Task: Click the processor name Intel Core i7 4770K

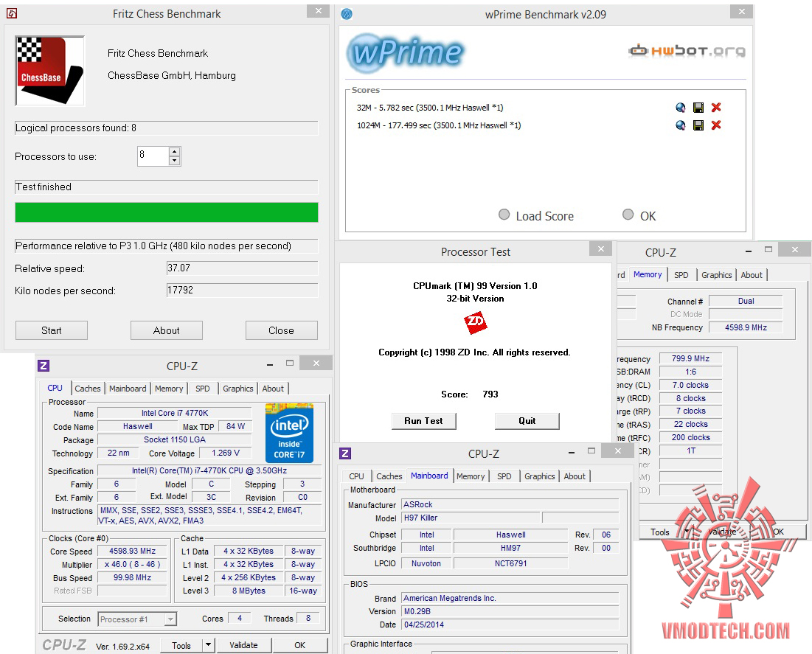Action: tap(175, 413)
